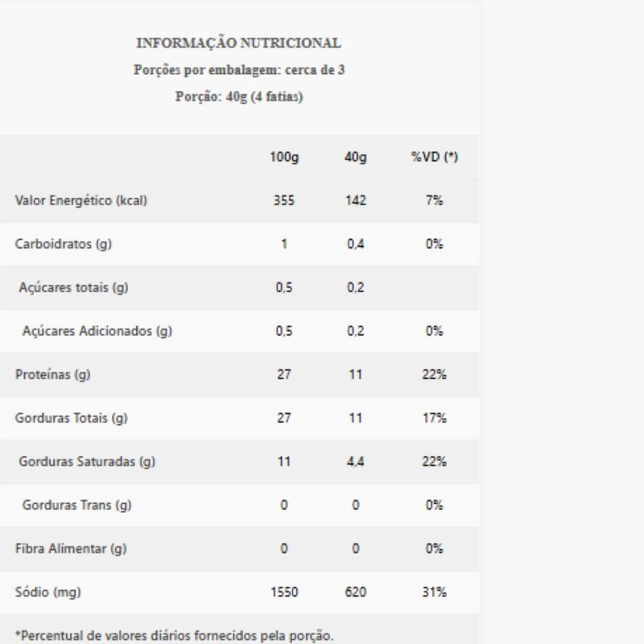This screenshot has height=644, width=644.
Task: Click the INFORMAÇÃO NUTRICIONAL heading
Action: pos(239,43)
